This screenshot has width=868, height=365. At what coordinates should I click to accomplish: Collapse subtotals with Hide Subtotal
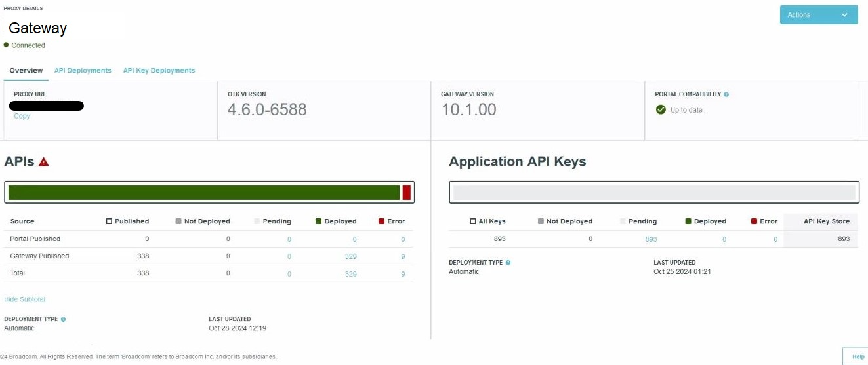pos(24,299)
